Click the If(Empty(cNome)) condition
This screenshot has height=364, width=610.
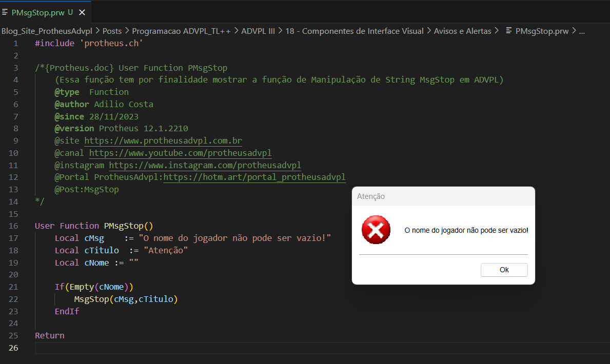coord(94,287)
